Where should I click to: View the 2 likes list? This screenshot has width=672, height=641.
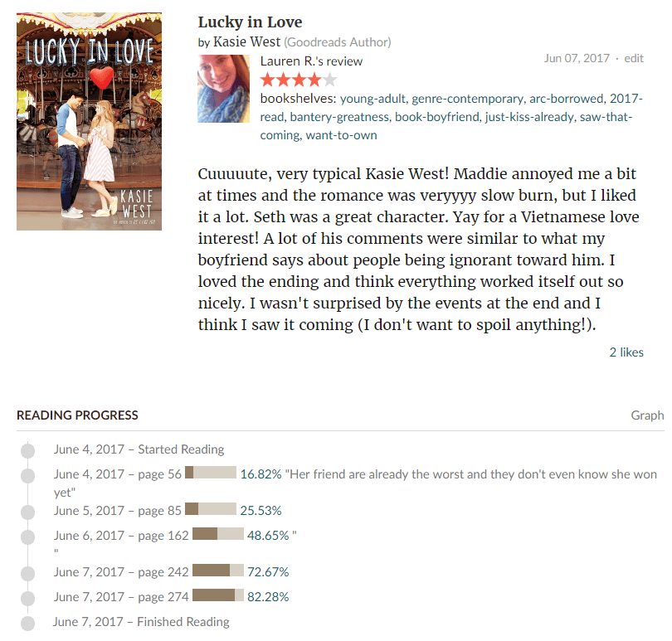coord(626,352)
